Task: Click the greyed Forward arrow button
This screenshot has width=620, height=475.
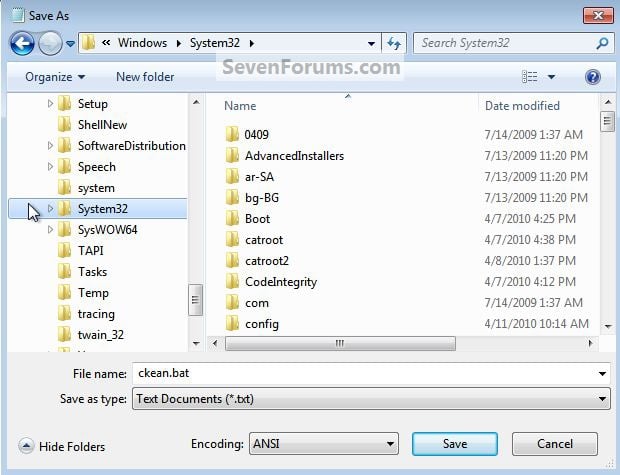Action: pos(50,43)
